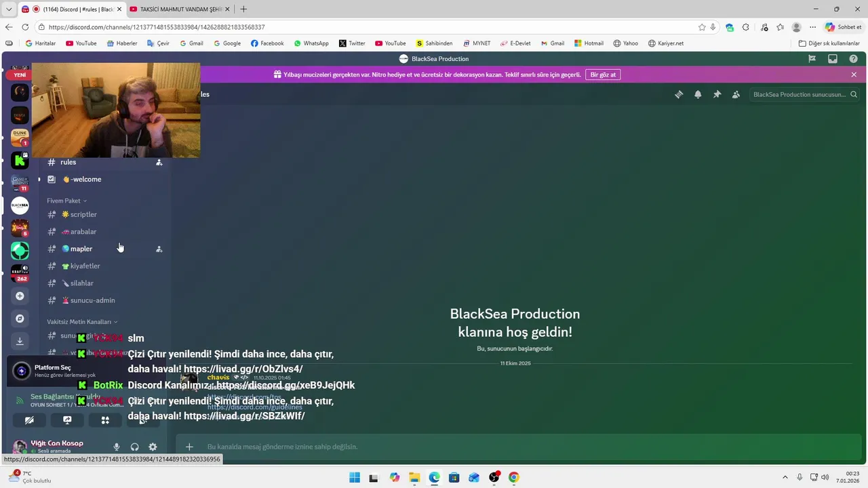Invite people icon next to mapler
The image size is (868, 488).
[159, 249]
